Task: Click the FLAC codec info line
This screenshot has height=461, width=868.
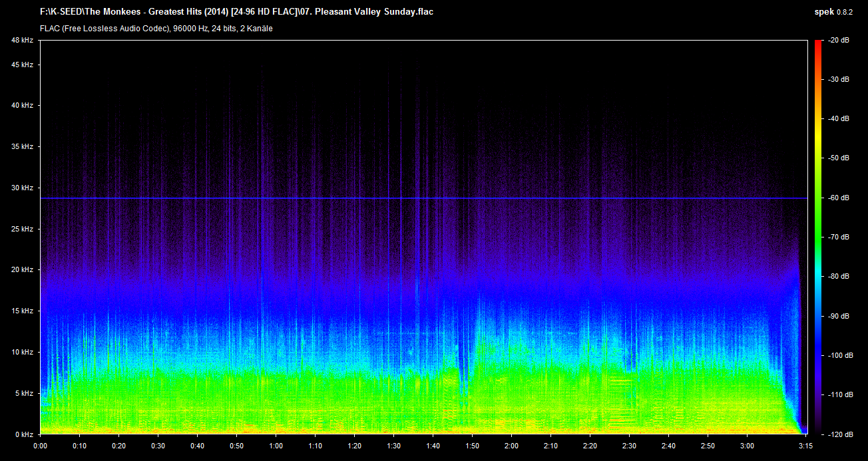Action: (x=156, y=29)
